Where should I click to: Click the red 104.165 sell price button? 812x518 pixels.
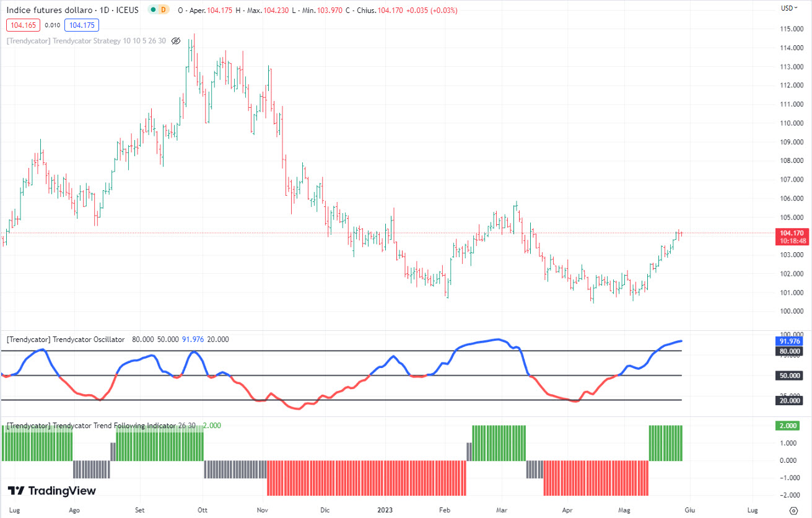point(24,25)
